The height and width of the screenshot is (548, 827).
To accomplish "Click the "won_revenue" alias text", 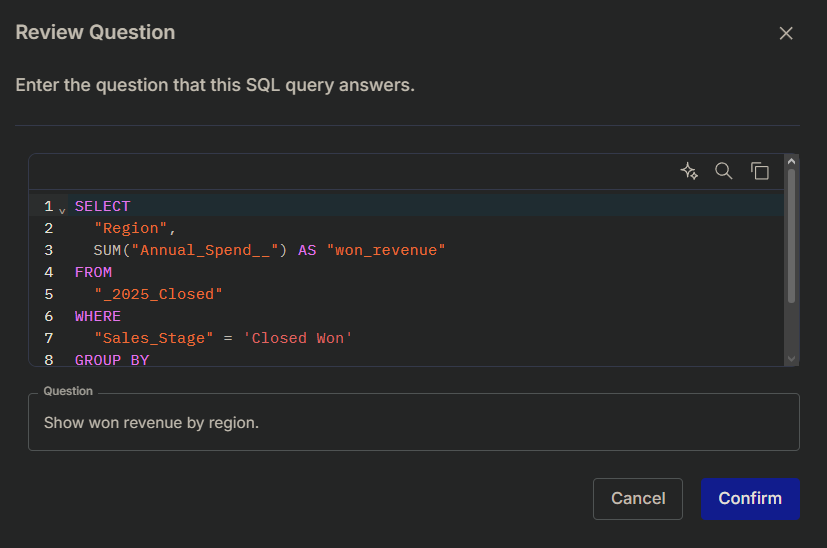I will point(386,250).
